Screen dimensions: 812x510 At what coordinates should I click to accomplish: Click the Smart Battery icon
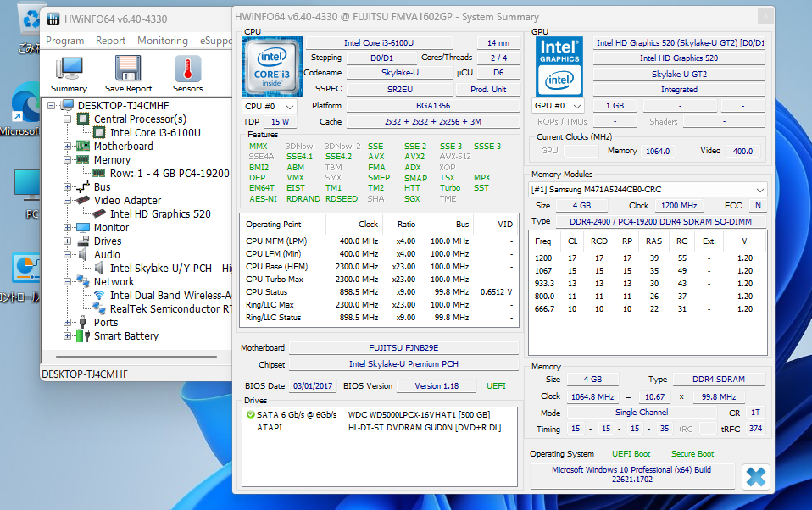pos(83,335)
